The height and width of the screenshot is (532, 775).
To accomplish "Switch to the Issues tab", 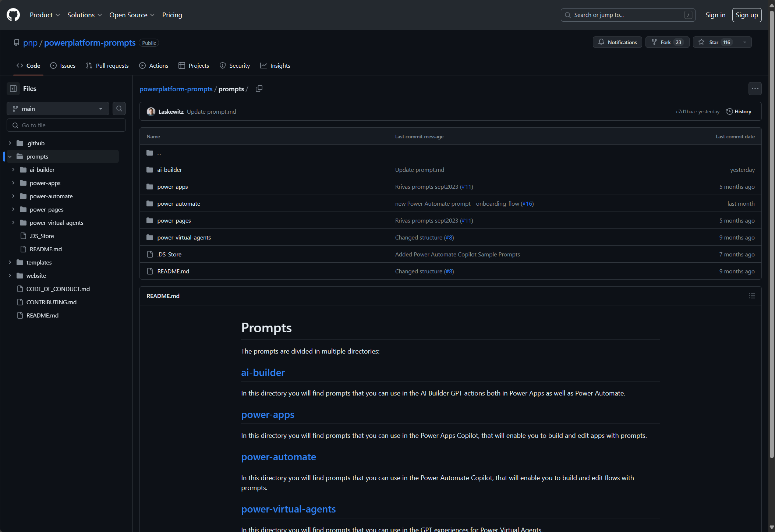I will point(63,65).
